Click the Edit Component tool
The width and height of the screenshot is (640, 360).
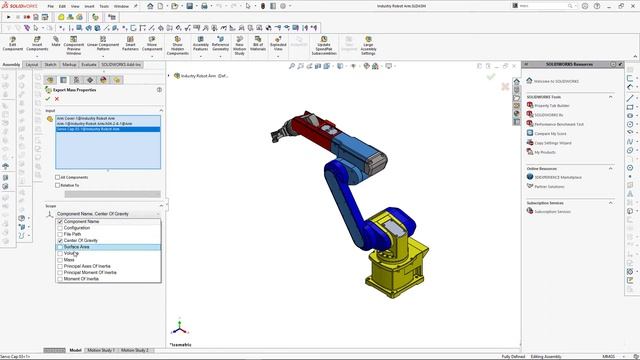tap(13, 44)
